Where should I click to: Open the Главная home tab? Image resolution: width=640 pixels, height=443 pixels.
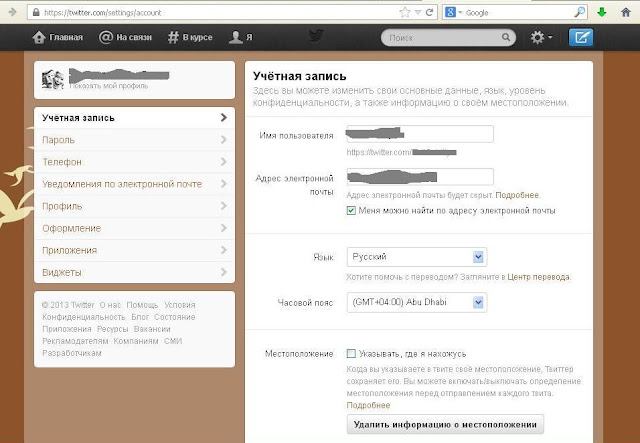click(58, 37)
